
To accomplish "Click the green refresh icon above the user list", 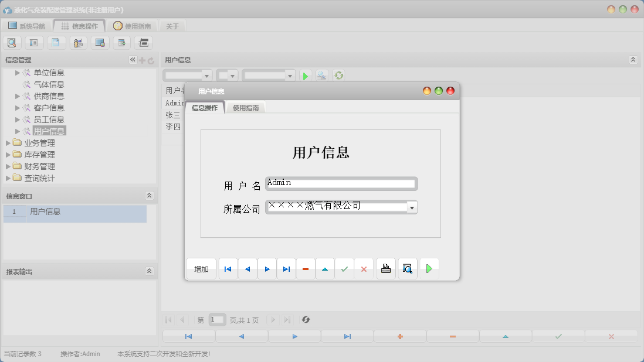I will pyautogui.click(x=338, y=75).
